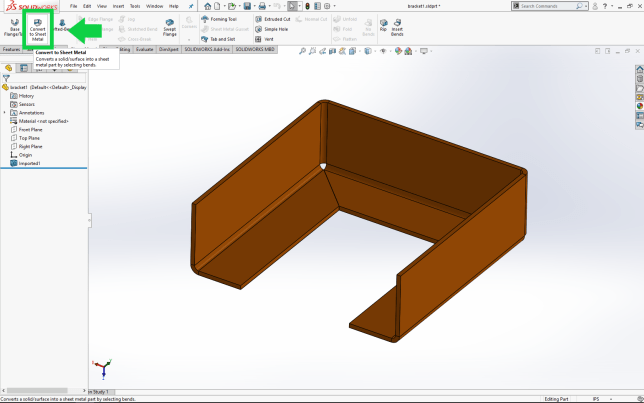Switch to the Evaluate tab
The image size is (644, 403).
point(144,49)
